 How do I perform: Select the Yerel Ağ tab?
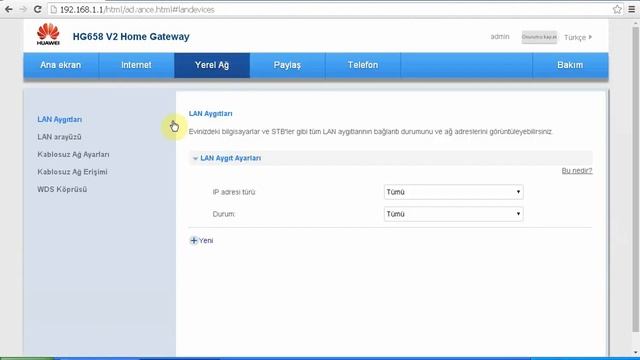(212, 65)
